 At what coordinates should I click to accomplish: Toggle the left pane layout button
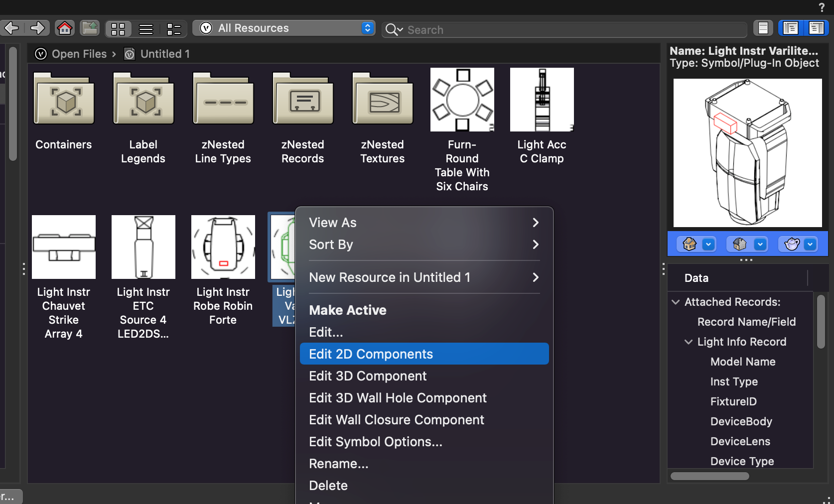pos(791,28)
